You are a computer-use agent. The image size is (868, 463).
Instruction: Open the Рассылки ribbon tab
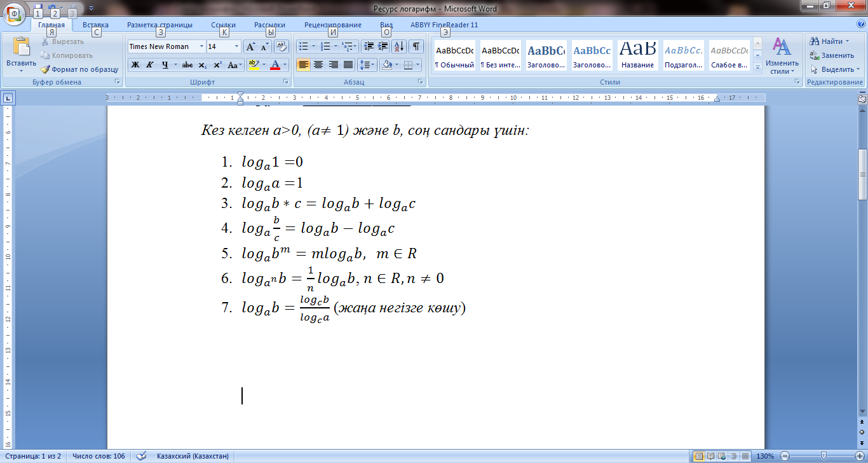269,25
